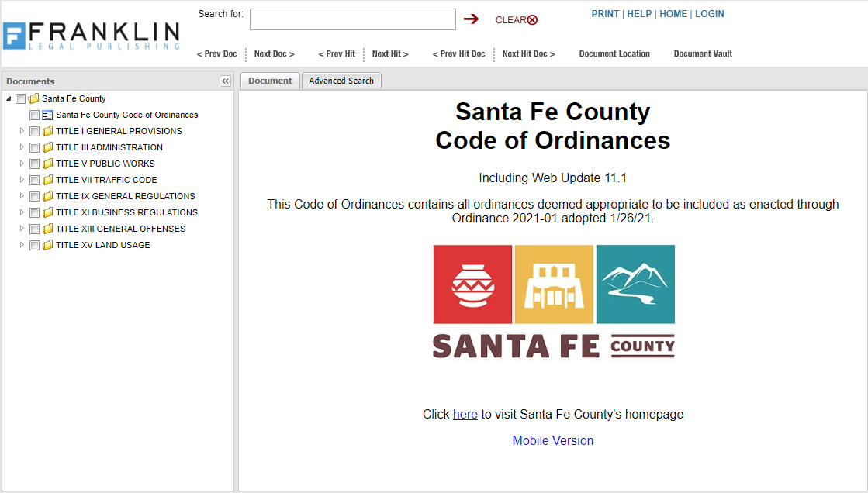868x493 pixels.
Task: Collapse the Documents panel using the double-chevron icon
Action: point(225,81)
